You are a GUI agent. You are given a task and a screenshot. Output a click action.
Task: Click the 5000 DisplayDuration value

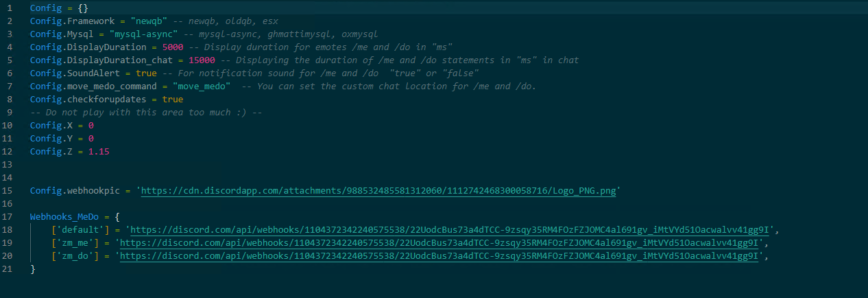(x=173, y=47)
